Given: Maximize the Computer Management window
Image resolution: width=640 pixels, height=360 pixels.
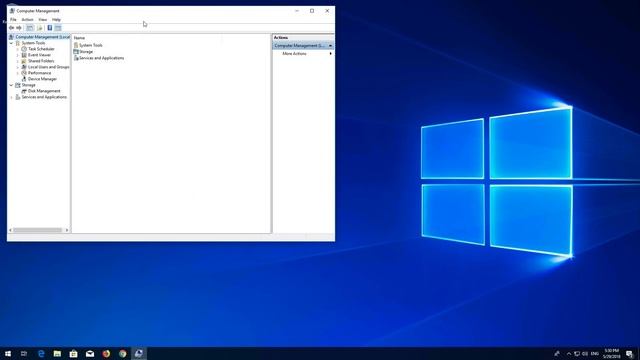Looking at the screenshot, I should [x=312, y=11].
